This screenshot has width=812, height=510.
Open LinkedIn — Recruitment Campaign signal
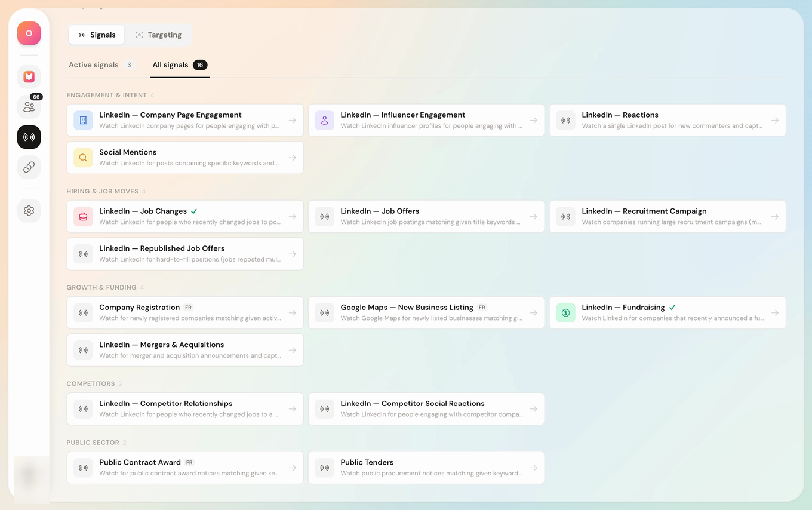(x=668, y=216)
